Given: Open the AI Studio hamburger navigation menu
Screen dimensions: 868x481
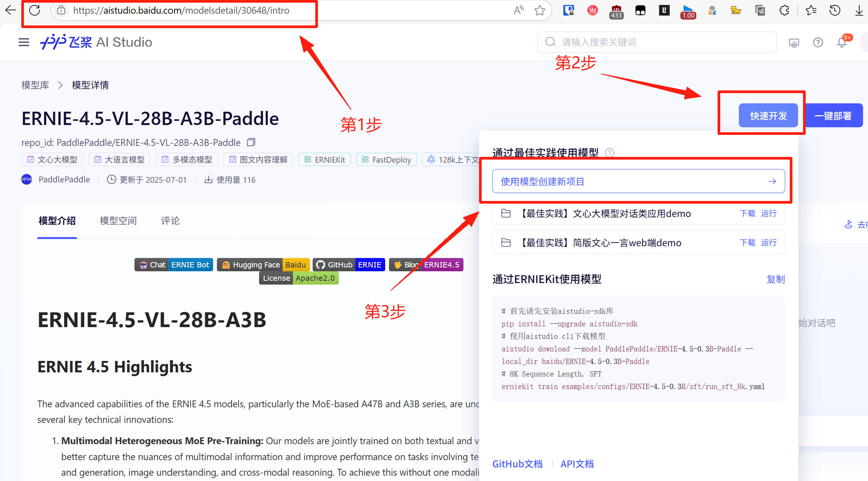Looking at the screenshot, I should 24,42.
